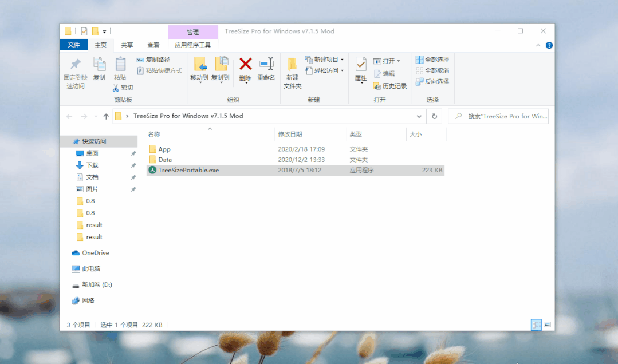Viewport: 618px width, 364px height.
Task: Click Select all (全部选择)
Action: pos(432,60)
